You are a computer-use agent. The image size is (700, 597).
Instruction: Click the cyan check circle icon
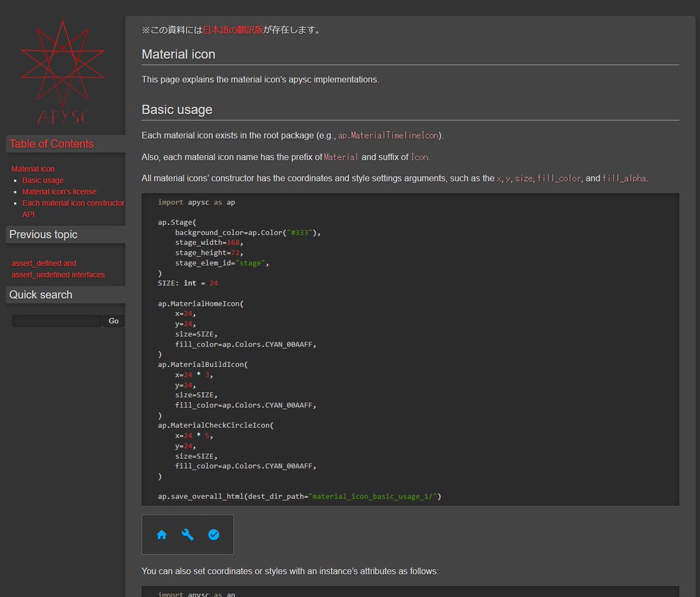[x=213, y=535]
